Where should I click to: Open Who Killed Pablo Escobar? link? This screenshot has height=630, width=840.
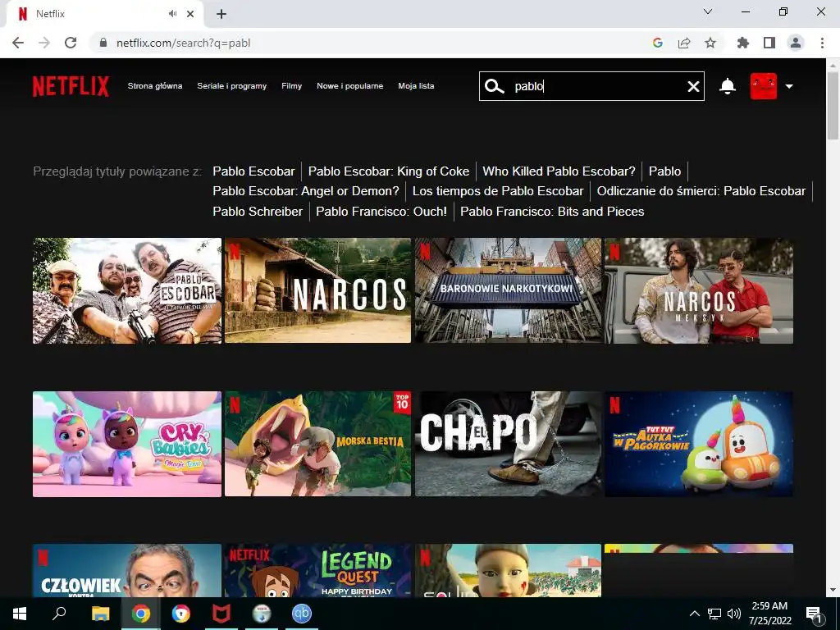(559, 171)
